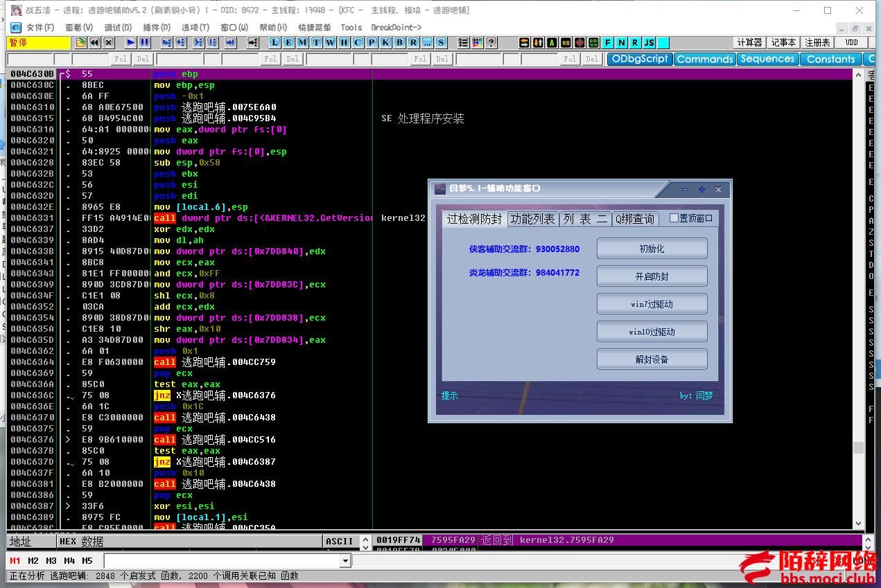The height and width of the screenshot is (588, 881).
Task: Open file with the toolbar folder icon
Action: [81, 42]
